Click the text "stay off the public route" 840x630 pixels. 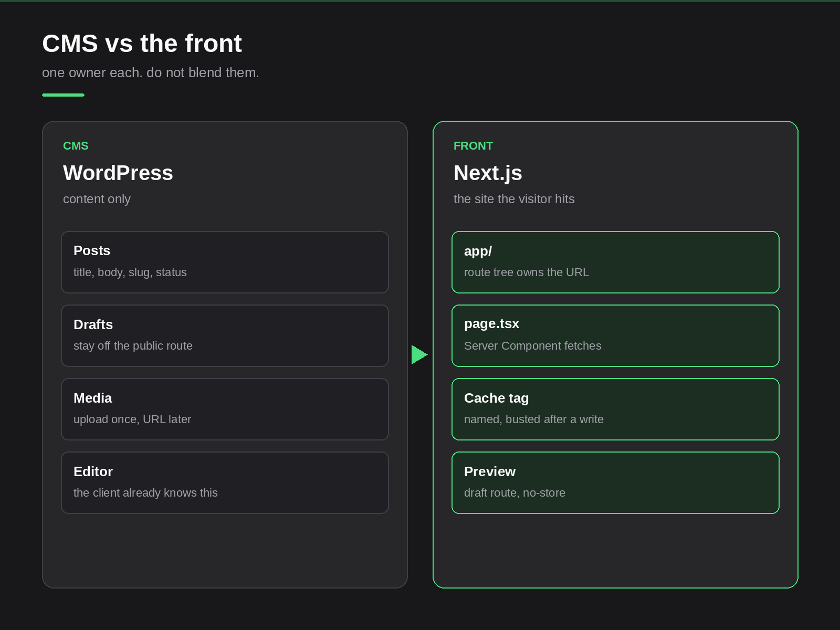[x=133, y=346]
